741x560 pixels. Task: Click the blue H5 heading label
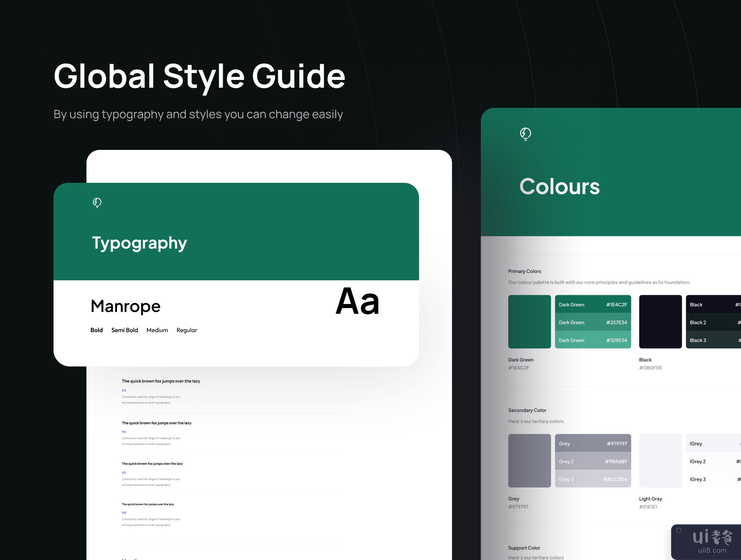click(124, 473)
